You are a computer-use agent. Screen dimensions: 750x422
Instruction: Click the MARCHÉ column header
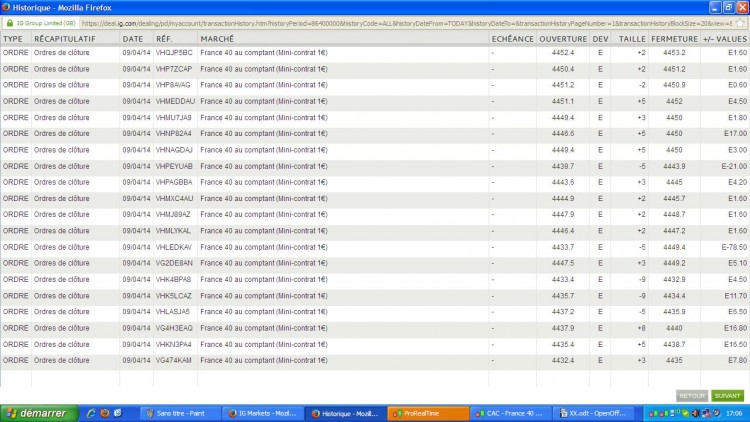217,39
